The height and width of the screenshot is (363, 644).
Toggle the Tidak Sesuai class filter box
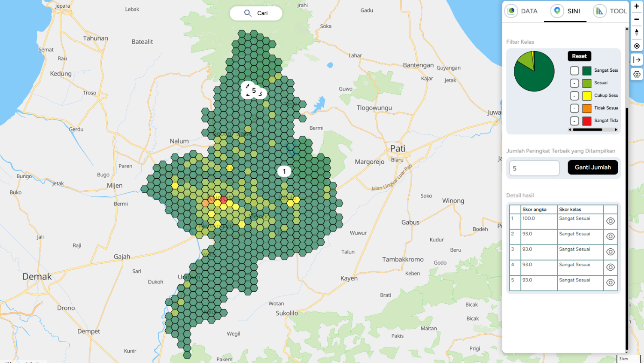pos(574,108)
